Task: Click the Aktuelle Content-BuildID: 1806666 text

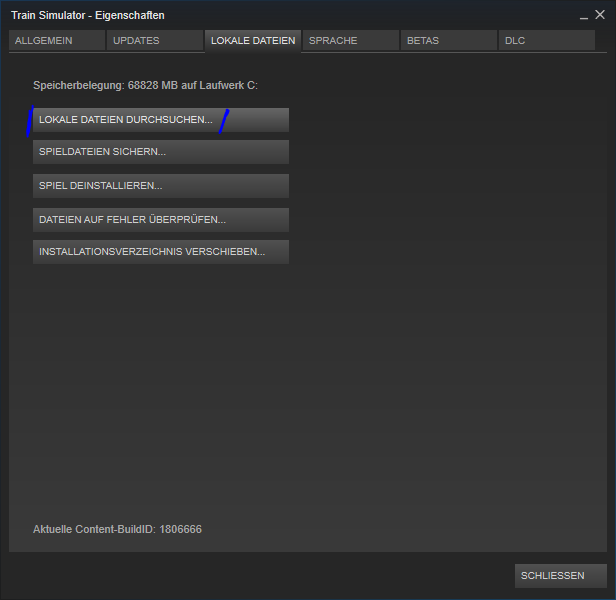Action: pyautogui.click(x=117, y=529)
